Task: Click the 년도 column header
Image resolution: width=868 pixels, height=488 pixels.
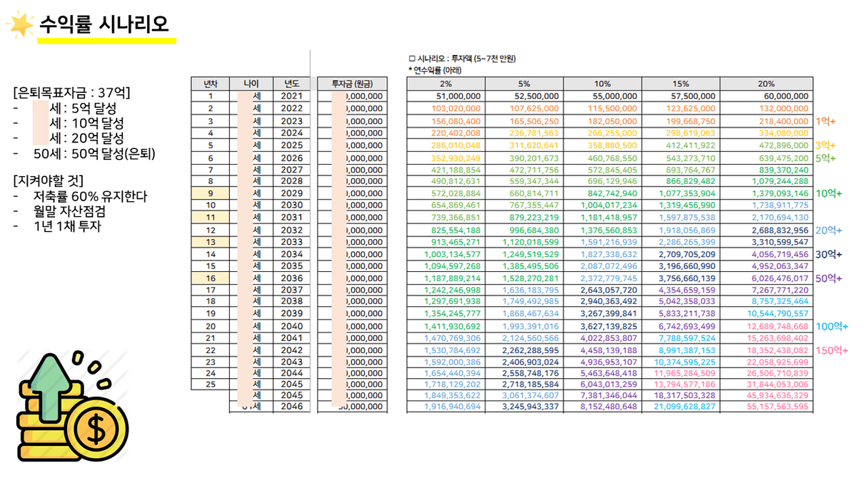Action: (292, 84)
